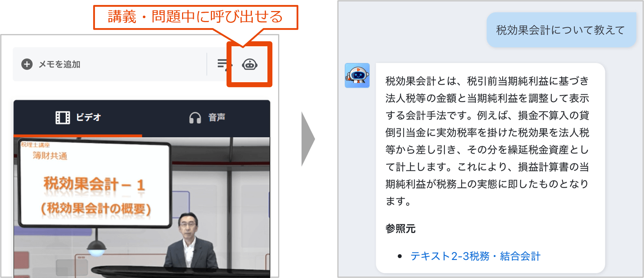Viewport: 644px width, 278px height.
Task: Click the chatbot robot avatar in chat
Action: 357,76
